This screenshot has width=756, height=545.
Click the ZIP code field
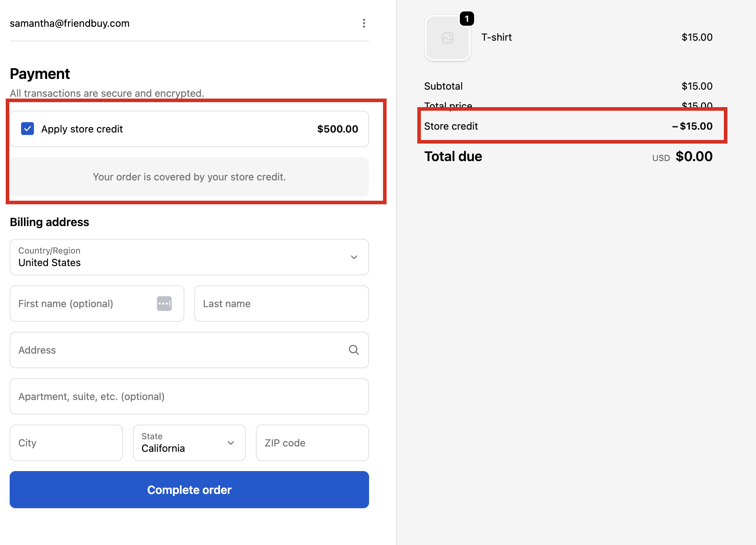[312, 443]
